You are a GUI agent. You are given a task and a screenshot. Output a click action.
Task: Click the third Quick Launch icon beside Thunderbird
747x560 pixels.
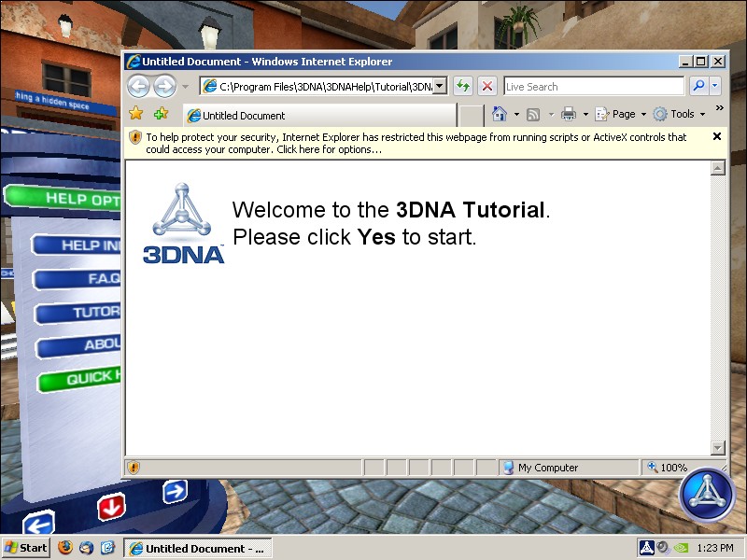click(107, 548)
